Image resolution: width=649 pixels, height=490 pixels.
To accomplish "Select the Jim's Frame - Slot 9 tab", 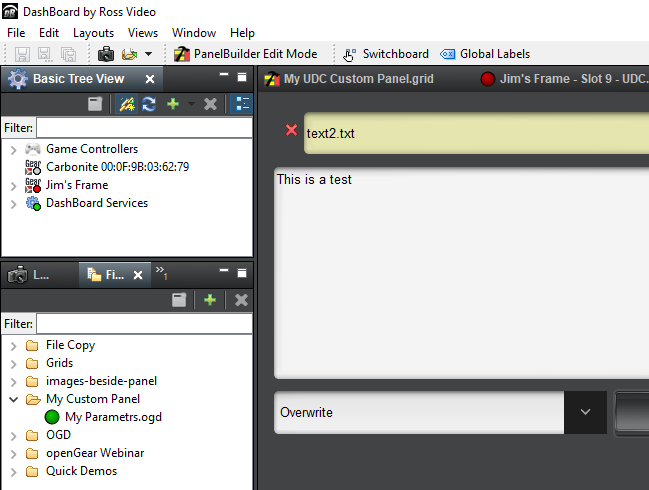I will [564, 79].
